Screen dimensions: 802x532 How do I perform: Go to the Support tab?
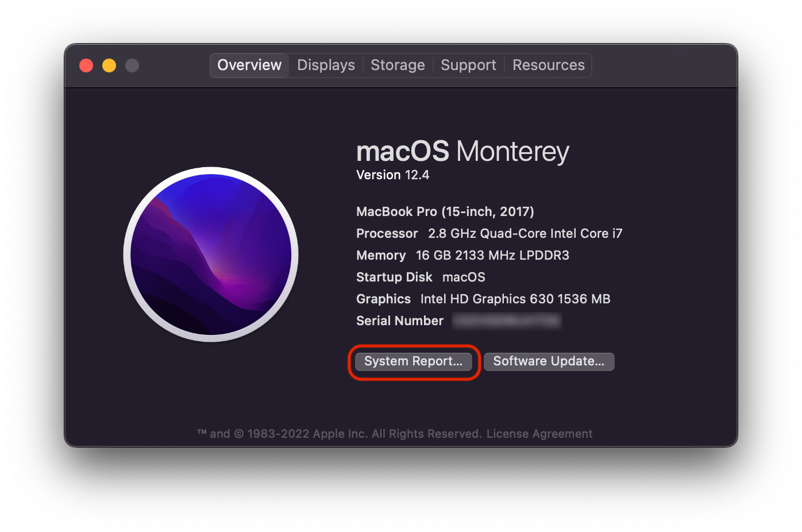468,65
